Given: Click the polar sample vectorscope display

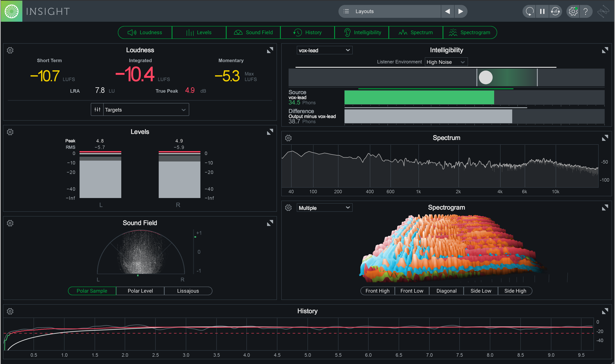Looking at the screenshot, I should point(141,252).
